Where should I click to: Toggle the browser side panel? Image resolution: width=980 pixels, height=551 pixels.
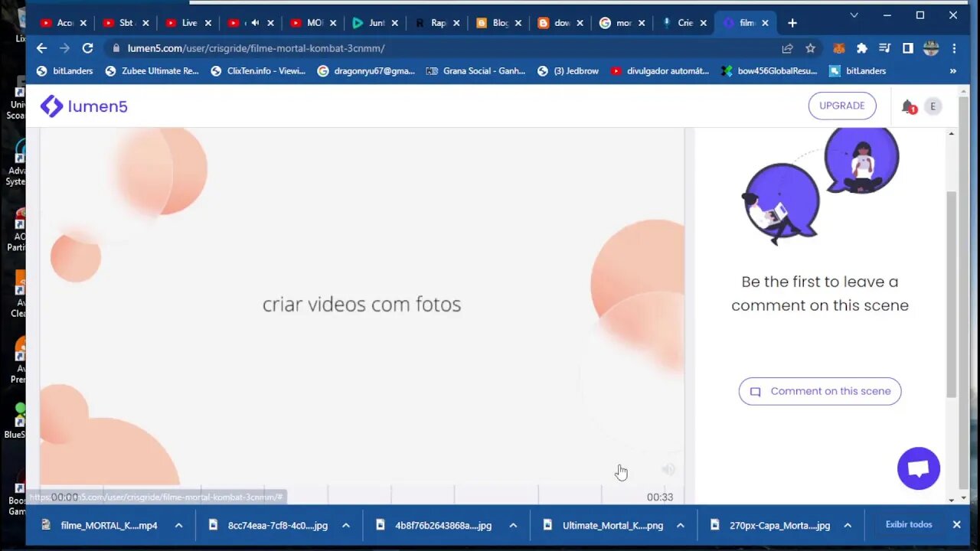click(908, 48)
